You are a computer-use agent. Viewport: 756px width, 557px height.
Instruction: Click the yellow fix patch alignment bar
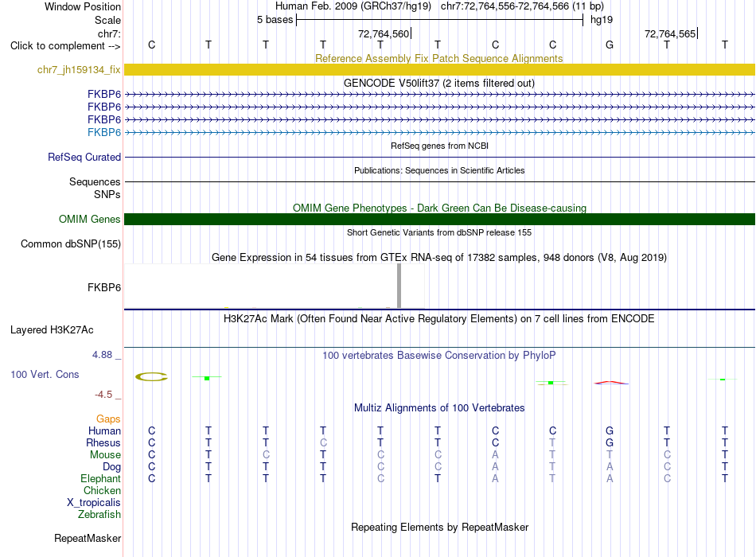439,69
